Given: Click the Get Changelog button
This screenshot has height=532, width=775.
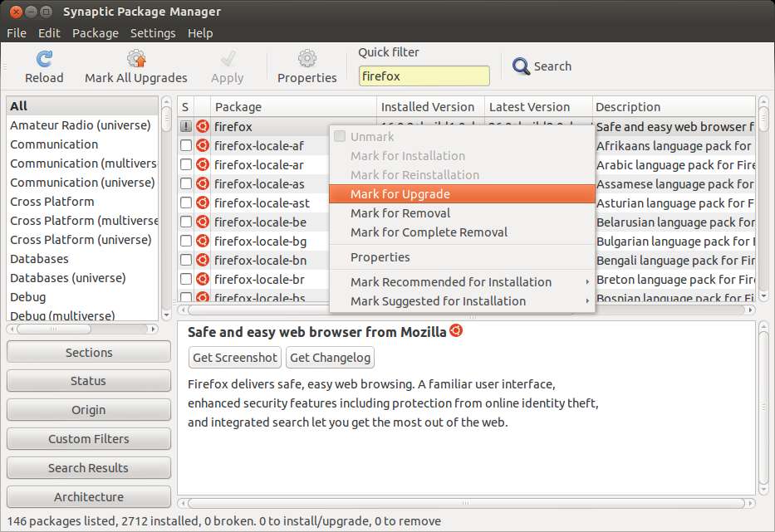Looking at the screenshot, I should [330, 358].
